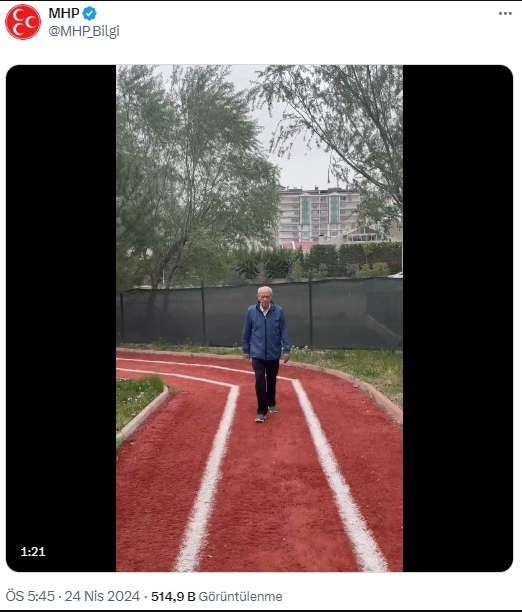Click the blue verified badge
Image resolution: width=522 pixels, height=612 pixels.
click(x=89, y=13)
